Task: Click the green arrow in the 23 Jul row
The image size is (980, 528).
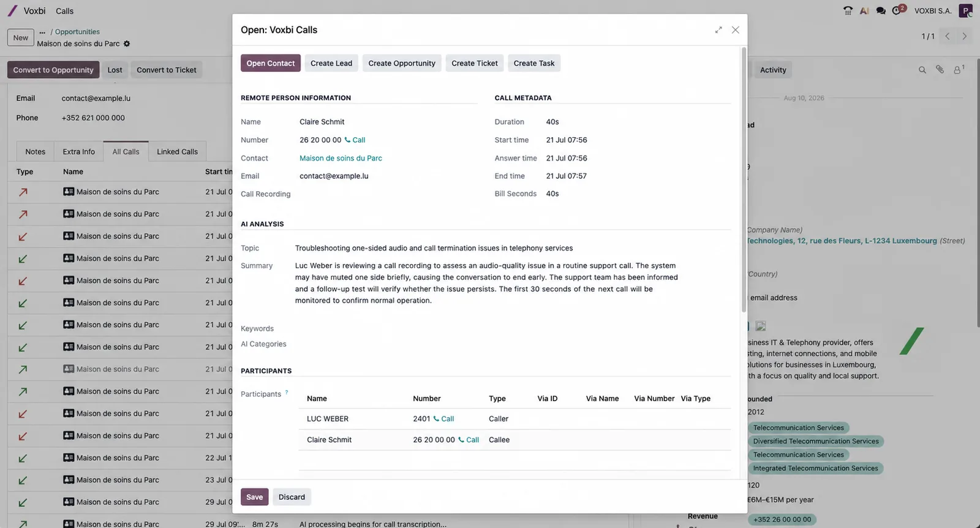Action: pyautogui.click(x=23, y=480)
